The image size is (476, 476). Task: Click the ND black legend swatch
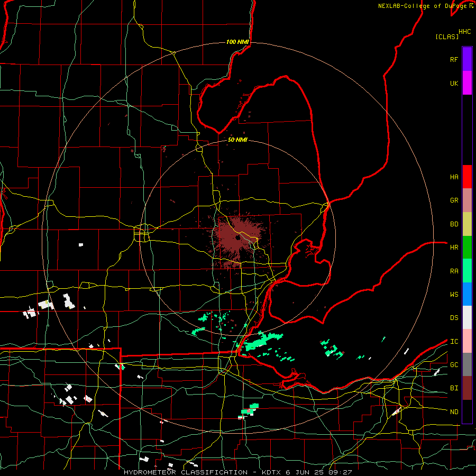(467, 411)
